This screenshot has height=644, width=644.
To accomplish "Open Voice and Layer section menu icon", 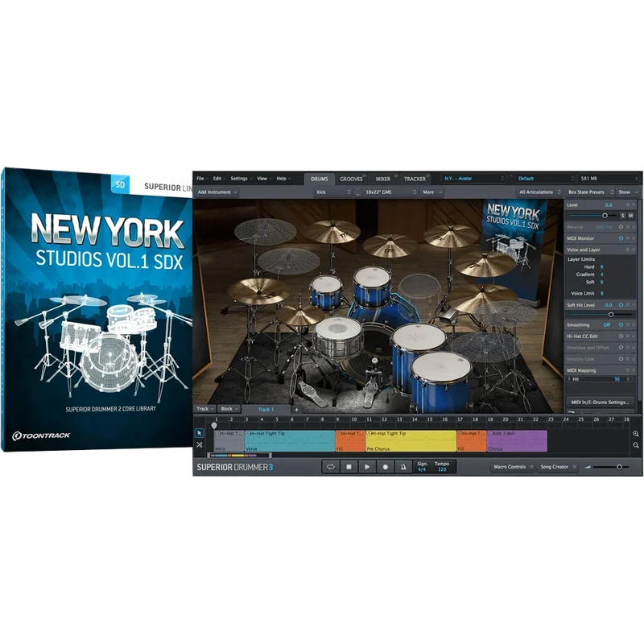I will tap(628, 250).
